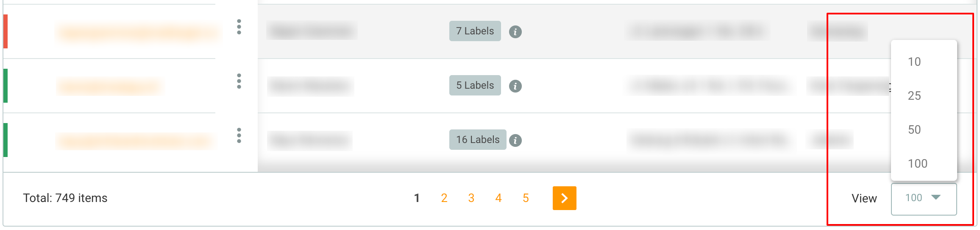
Task: Click the 16 Labels badge
Action: [x=478, y=140]
